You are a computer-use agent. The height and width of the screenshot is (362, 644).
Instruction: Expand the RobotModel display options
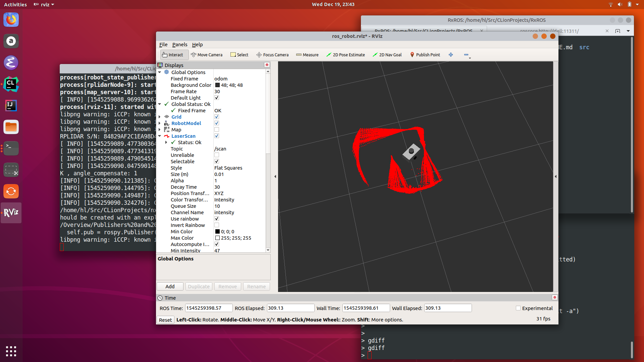(x=161, y=123)
